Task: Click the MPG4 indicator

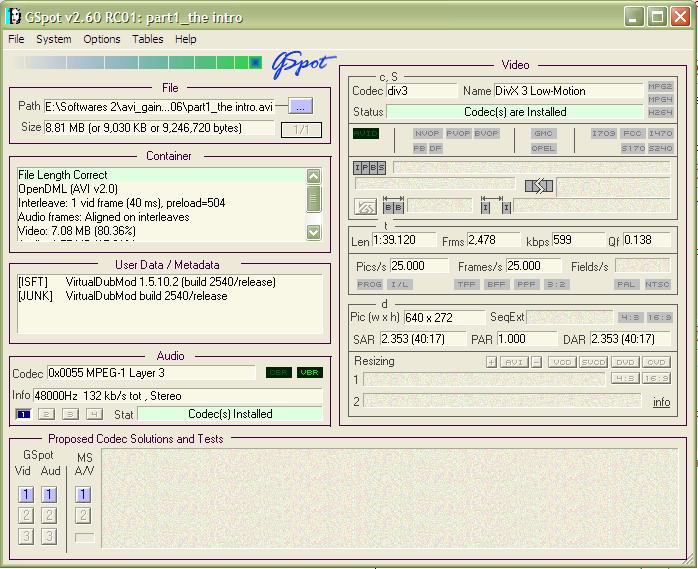Action: point(660,99)
